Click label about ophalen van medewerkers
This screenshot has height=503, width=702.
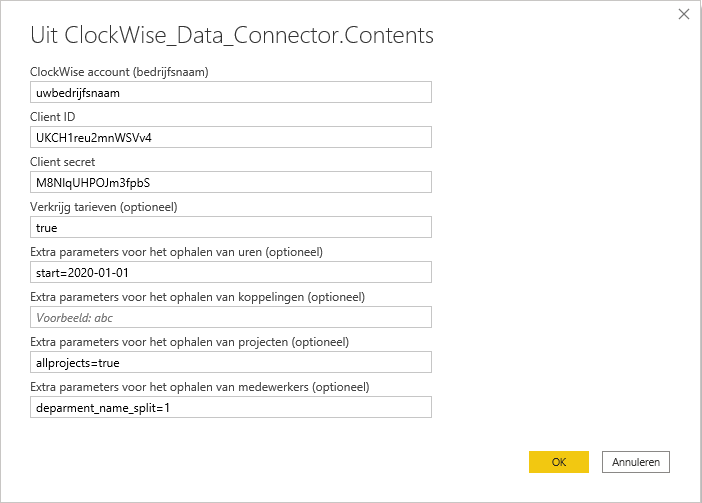click(x=200, y=387)
